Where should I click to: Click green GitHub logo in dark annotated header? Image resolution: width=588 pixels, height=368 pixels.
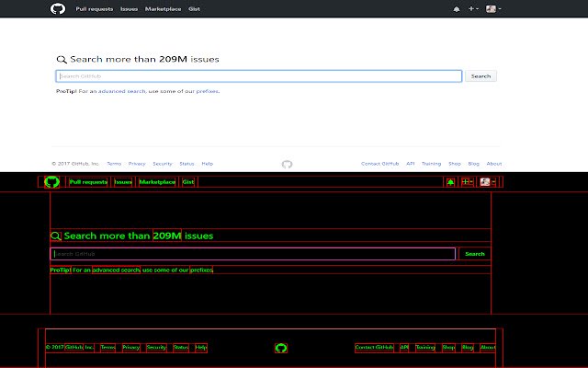(51, 182)
